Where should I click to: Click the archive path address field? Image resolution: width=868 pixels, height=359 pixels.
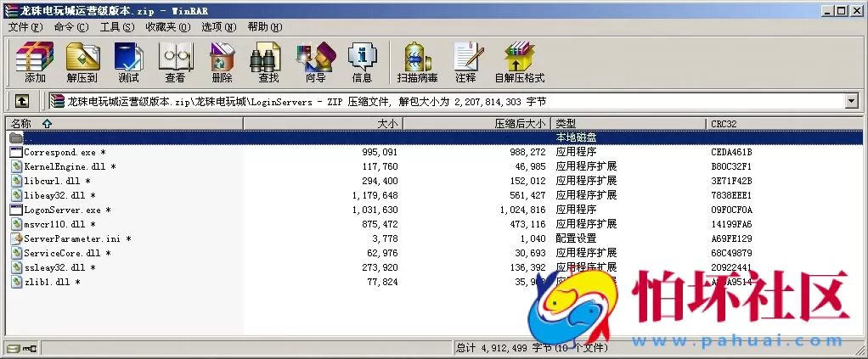tap(447, 101)
